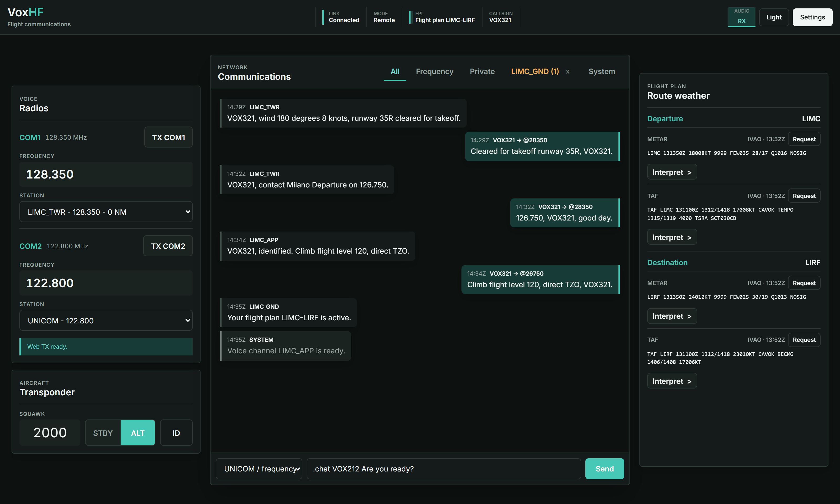Click the VoxHF logo

(26, 12)
